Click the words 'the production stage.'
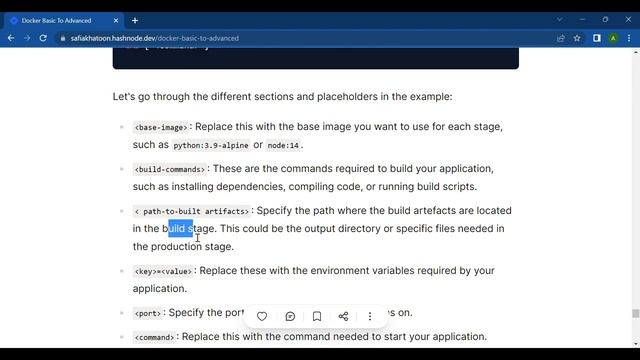Viewport: 640px width, 360px height. 183,247
